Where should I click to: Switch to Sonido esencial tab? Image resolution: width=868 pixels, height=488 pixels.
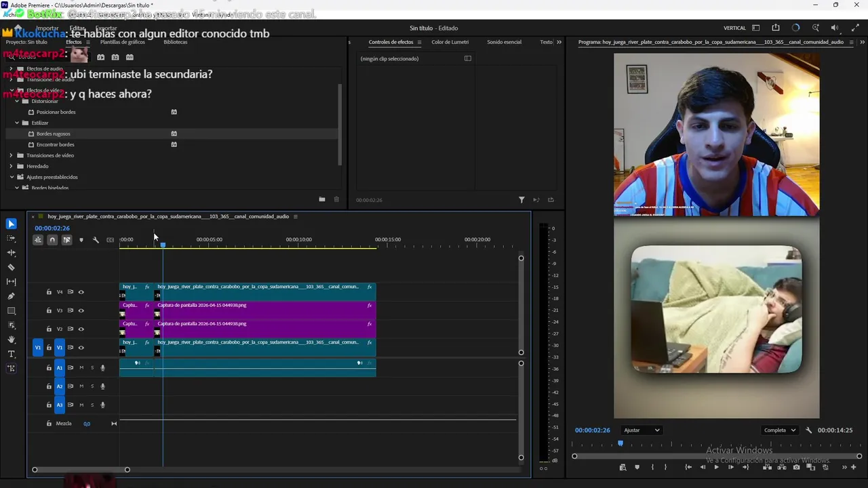[x=504, y=42]
